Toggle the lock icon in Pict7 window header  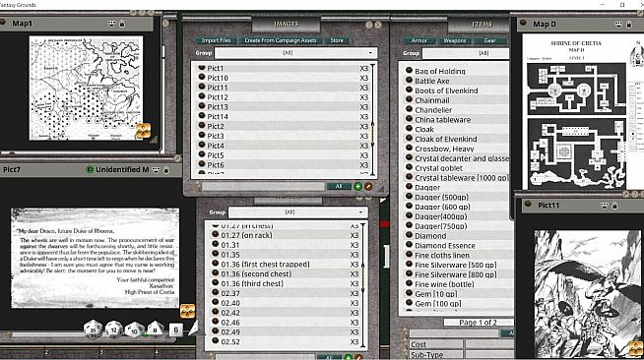[166, 170]
